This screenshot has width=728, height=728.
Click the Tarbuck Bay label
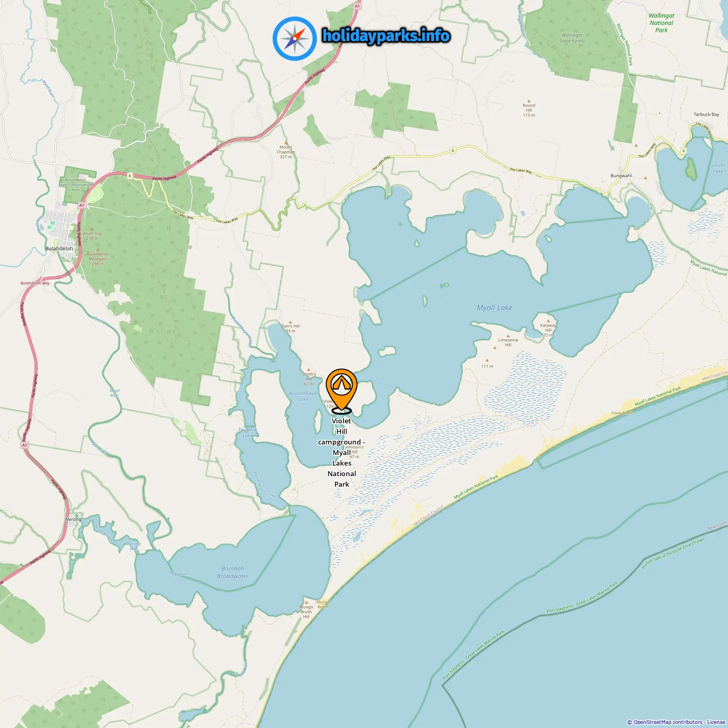[x=706, y=115]
